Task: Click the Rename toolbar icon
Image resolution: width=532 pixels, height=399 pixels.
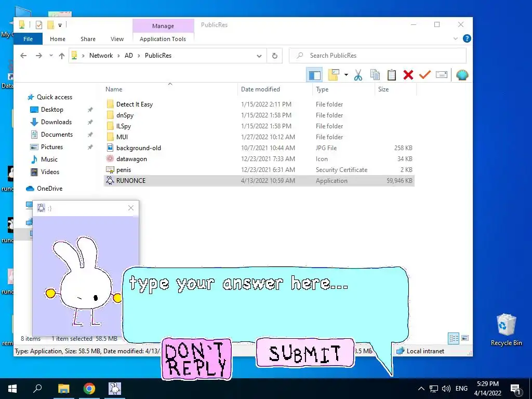Action: pos(442,75)
